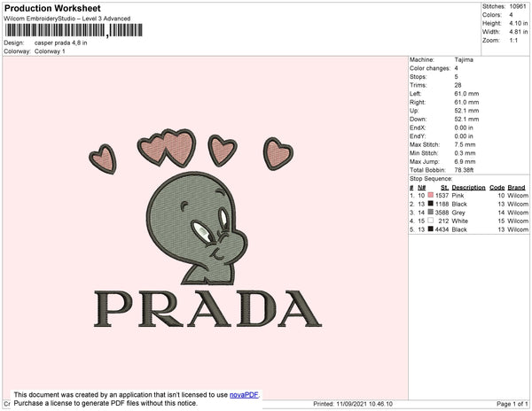Screen dimensions: 532x411
Task: Select the Grey color swatch in row 3
Action: (431, 212)
